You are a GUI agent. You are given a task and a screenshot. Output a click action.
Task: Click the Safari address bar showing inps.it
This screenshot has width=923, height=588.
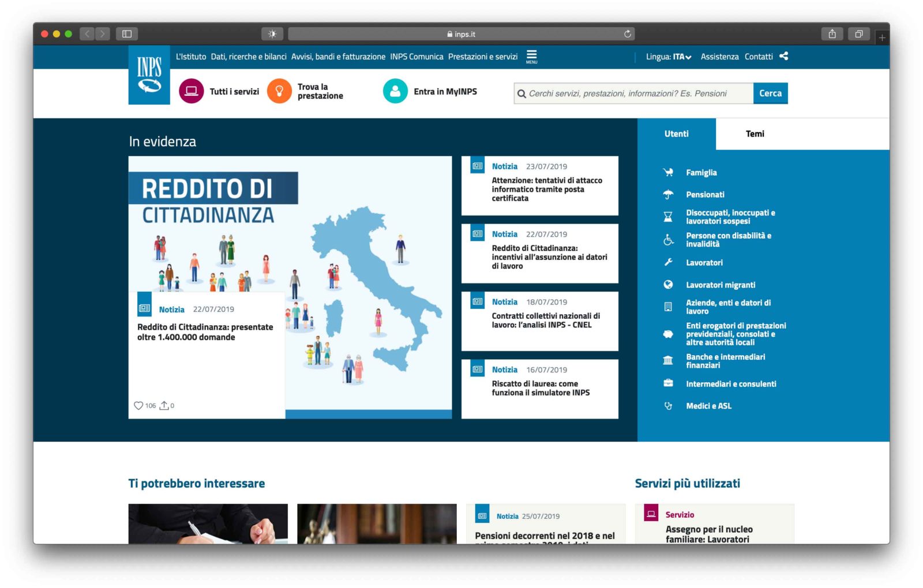point(461,34)
